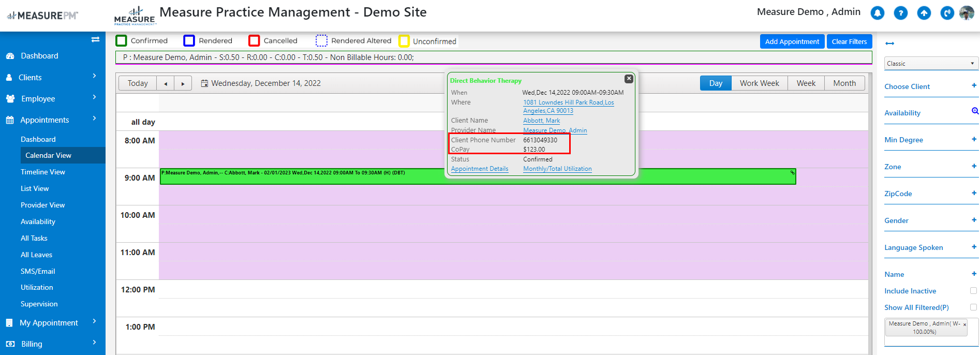Select the green 9:00 AM appointment block
The height and width of the screenshot is (355, 980).
coord(478,176)
